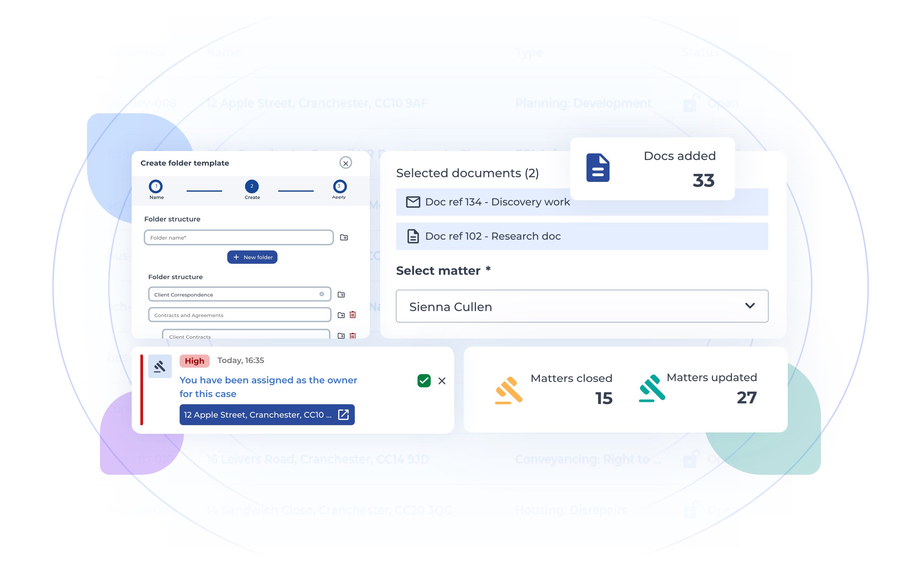924x572 pixels.
Task: Click the gavel icon on the notification
Action: [x=160, y=366]
